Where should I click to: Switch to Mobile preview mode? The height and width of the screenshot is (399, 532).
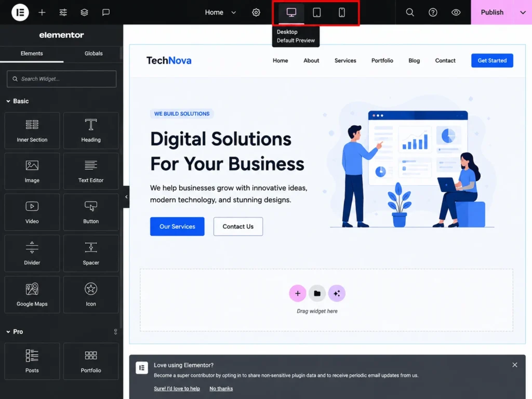342,12
